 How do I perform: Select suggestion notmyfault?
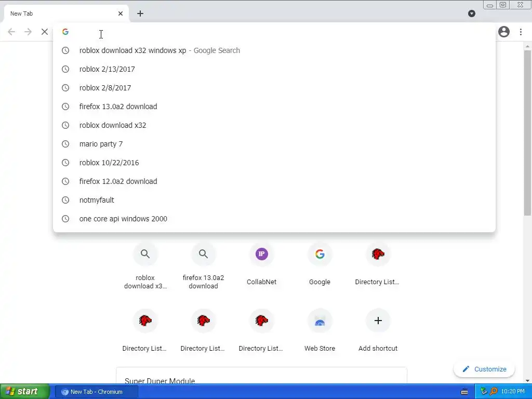pos(274,200)
